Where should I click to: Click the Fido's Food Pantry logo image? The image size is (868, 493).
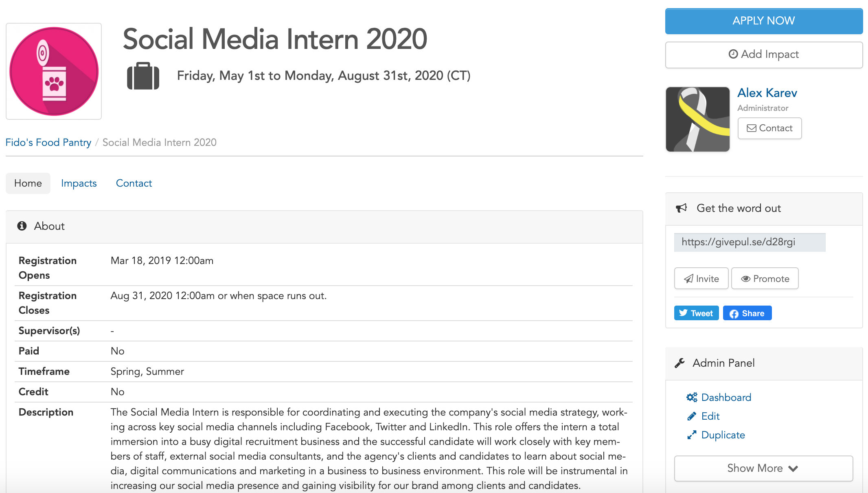point(54,71)
